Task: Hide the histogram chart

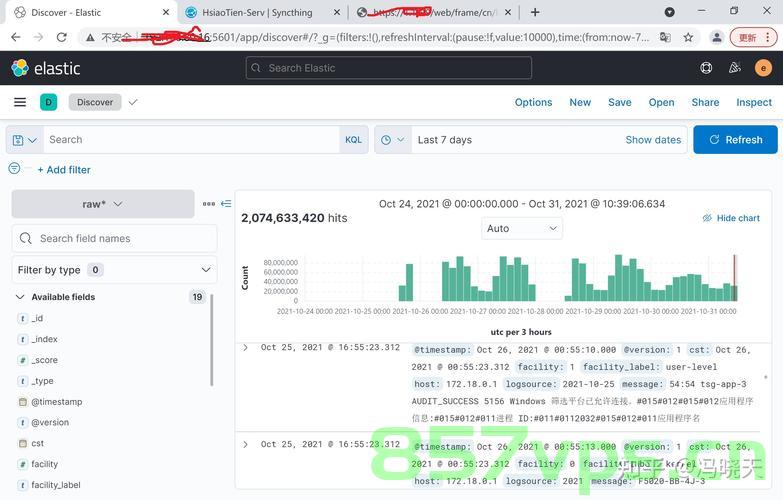Action: pos(731,218)
